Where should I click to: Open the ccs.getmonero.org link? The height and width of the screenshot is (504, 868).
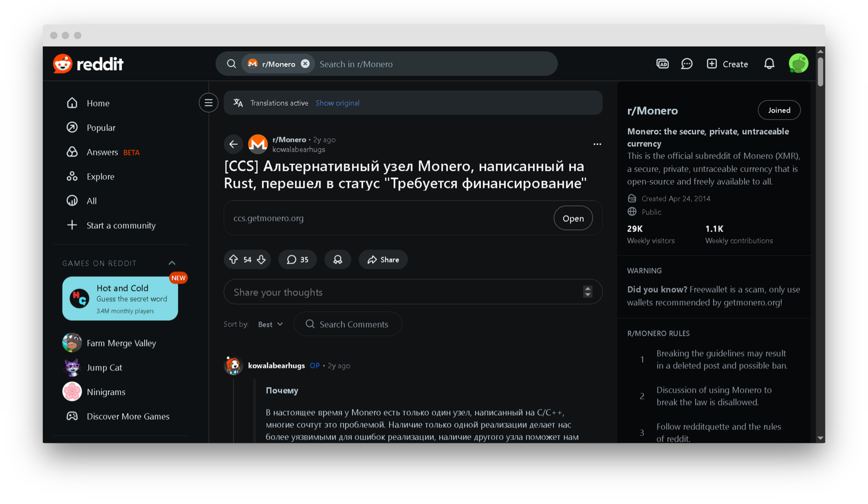[x=573, y=218]
